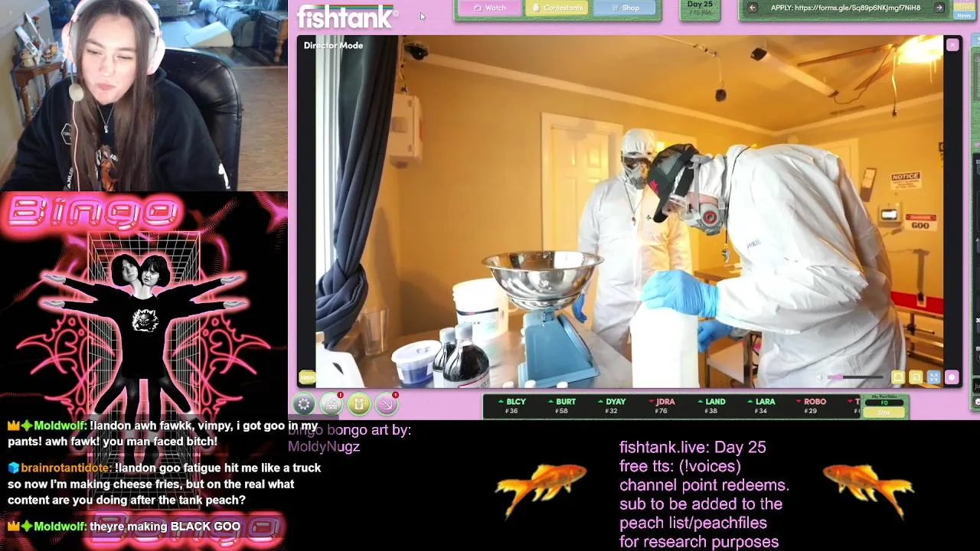Select the DYAY stock ticker
This screenshot has height=551, width=980.
612,406
